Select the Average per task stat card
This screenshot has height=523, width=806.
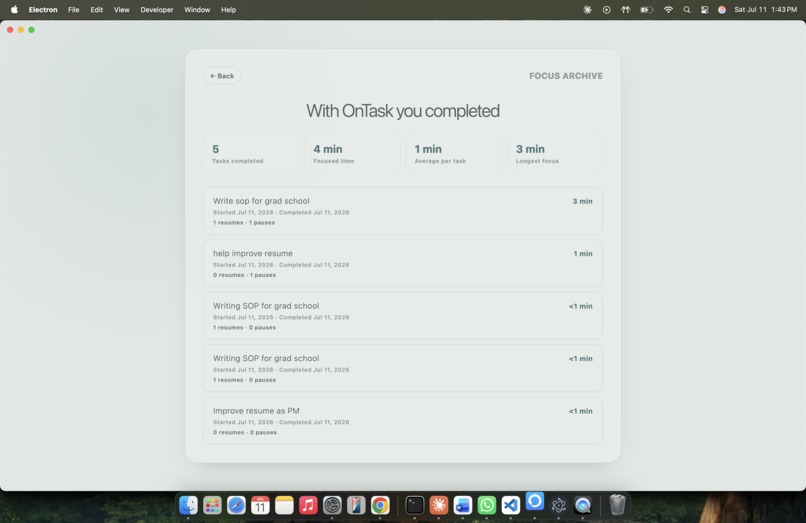(x=453, y=153)
